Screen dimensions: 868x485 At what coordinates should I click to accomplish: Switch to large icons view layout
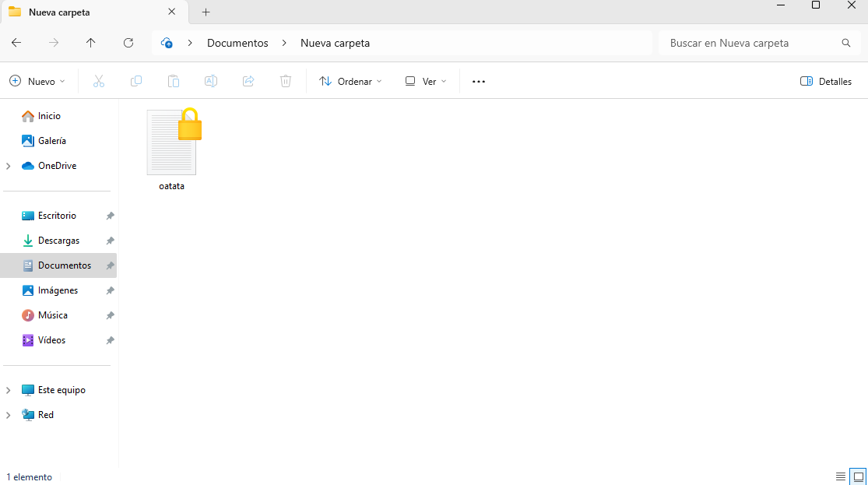point(858,476)
